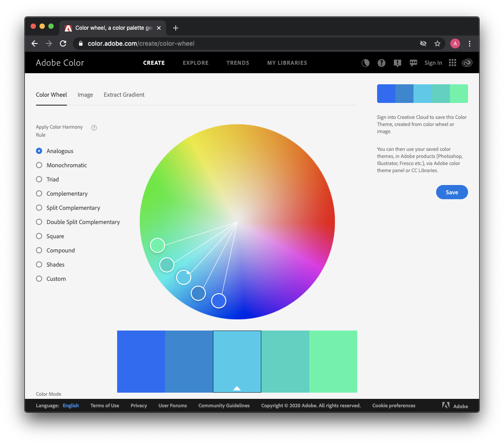Open the Chrome profile avatar
The width and height of the screenshot is (504, 445).
455,43
